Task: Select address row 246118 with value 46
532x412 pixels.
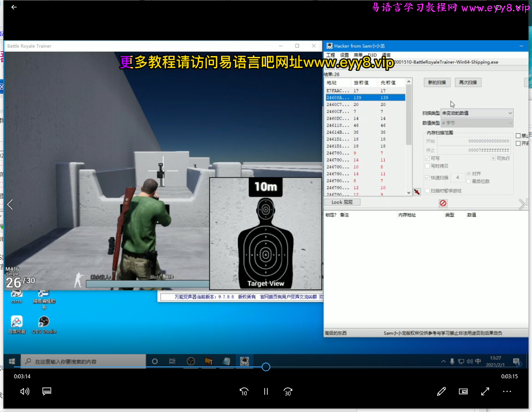Action: point(365,125)
